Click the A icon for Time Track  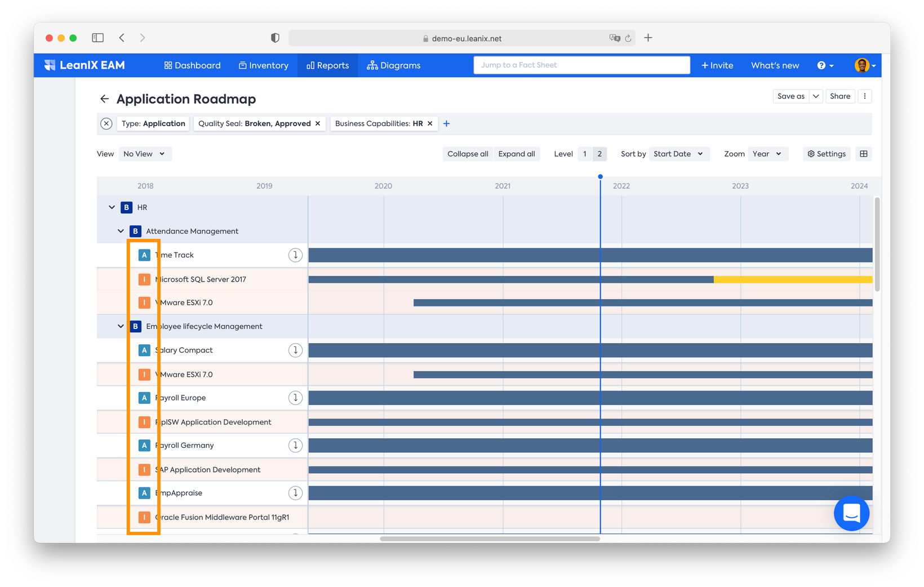pos(144,255)
